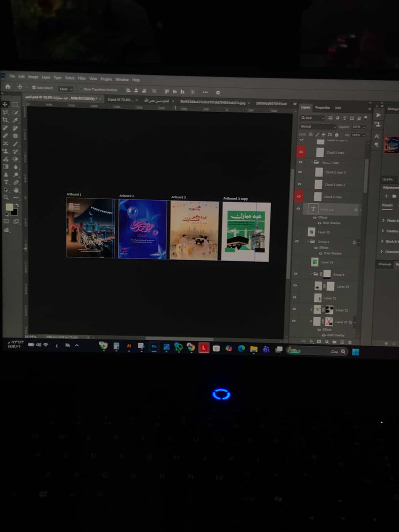Toggle visibility of the text layer
Screen dimensions: 399x532
(x=298, y=209)
